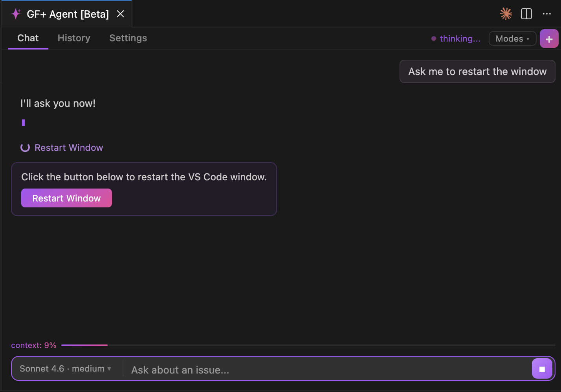Open the Settings tab
This screenshot has width=561, height=392.
coord(128,38)
